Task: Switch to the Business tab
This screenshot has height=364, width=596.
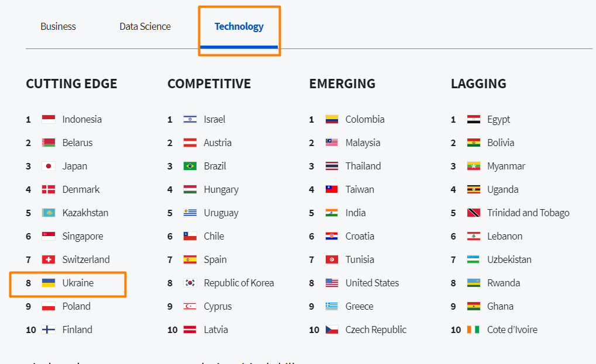Action: 58,26
